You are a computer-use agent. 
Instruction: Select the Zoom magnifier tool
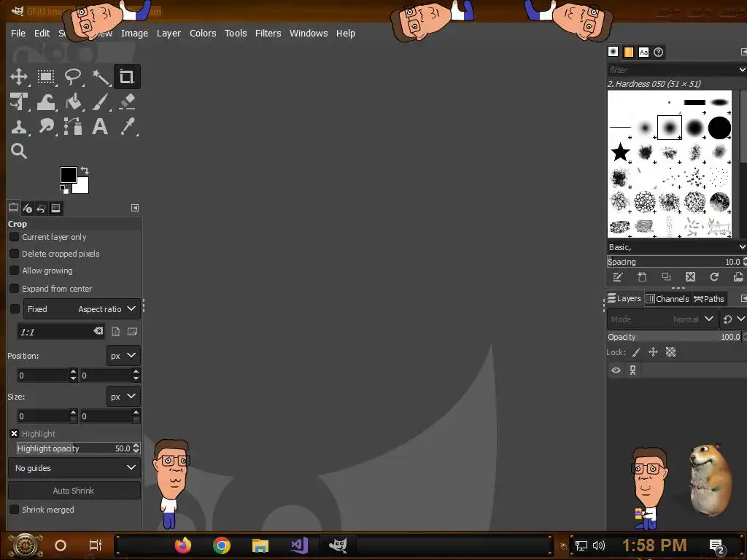(18, 151)
